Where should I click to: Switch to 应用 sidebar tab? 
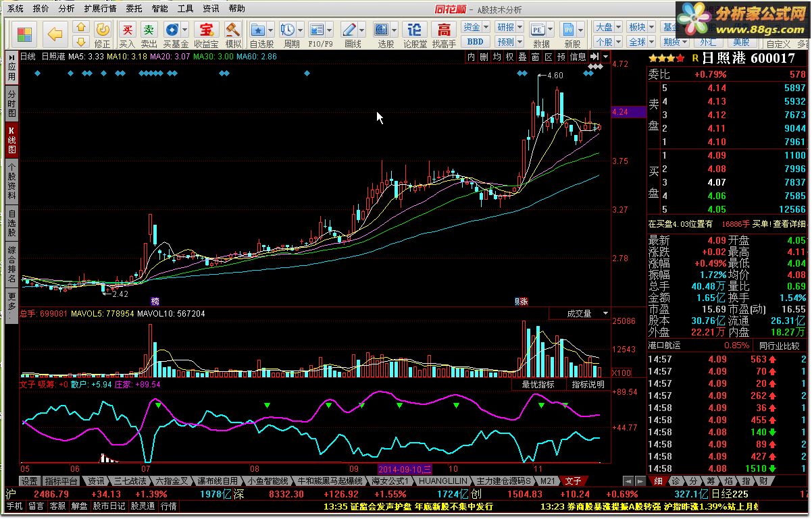[x=11, y=67]
